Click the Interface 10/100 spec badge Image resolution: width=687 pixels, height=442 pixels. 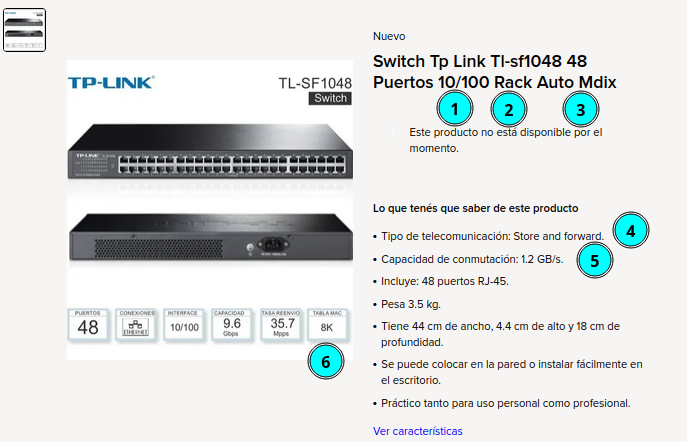184,325
